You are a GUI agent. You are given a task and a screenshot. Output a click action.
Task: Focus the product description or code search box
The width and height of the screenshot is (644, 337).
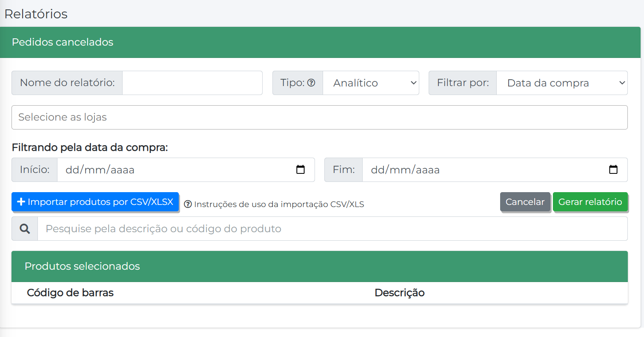coord(332,229)
